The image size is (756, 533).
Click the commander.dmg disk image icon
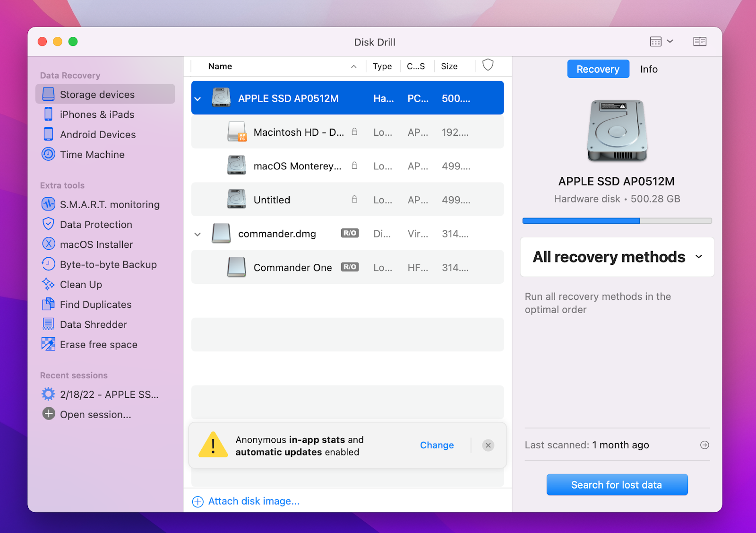point(221,233)
